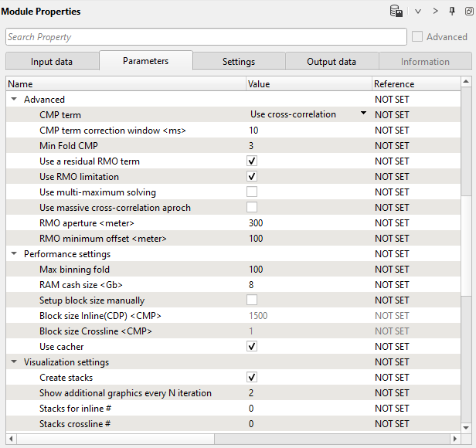
Task: Click the database save icon in header
Action: click(396, 12)
